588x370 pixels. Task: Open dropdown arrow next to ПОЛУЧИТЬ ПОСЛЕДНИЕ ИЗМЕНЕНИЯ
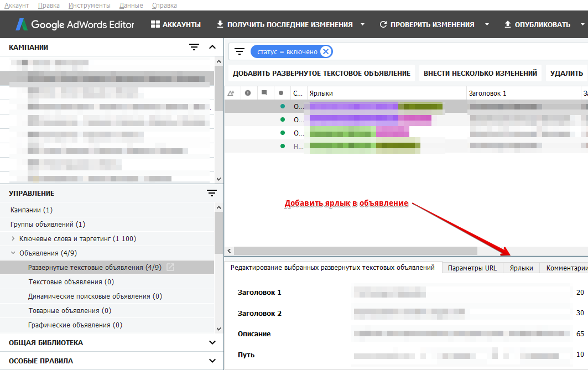(363, 24)
